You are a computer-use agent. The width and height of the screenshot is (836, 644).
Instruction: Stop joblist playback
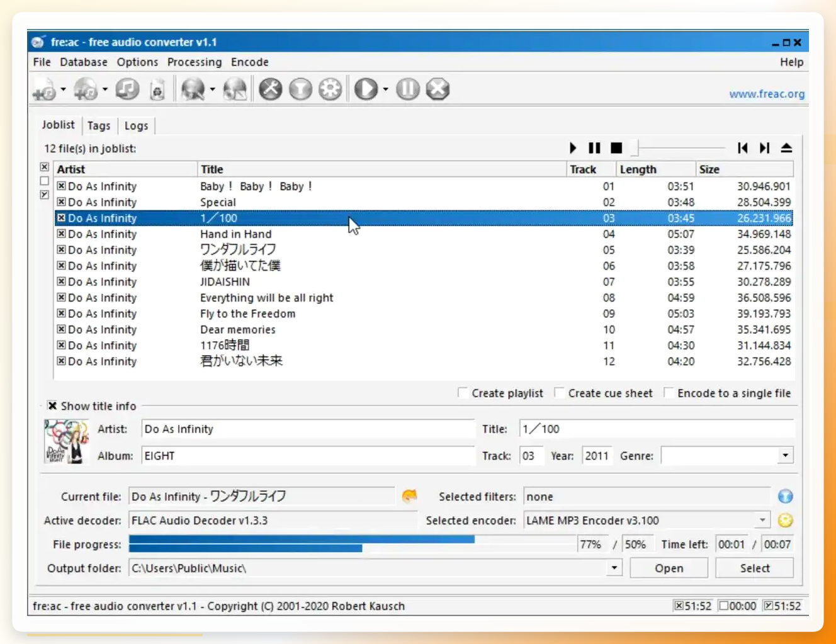[x=616, y=148]
